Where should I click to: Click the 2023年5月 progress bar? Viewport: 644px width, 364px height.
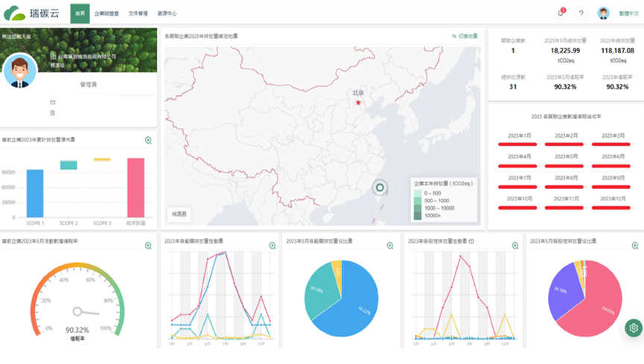tap(566, 166)
